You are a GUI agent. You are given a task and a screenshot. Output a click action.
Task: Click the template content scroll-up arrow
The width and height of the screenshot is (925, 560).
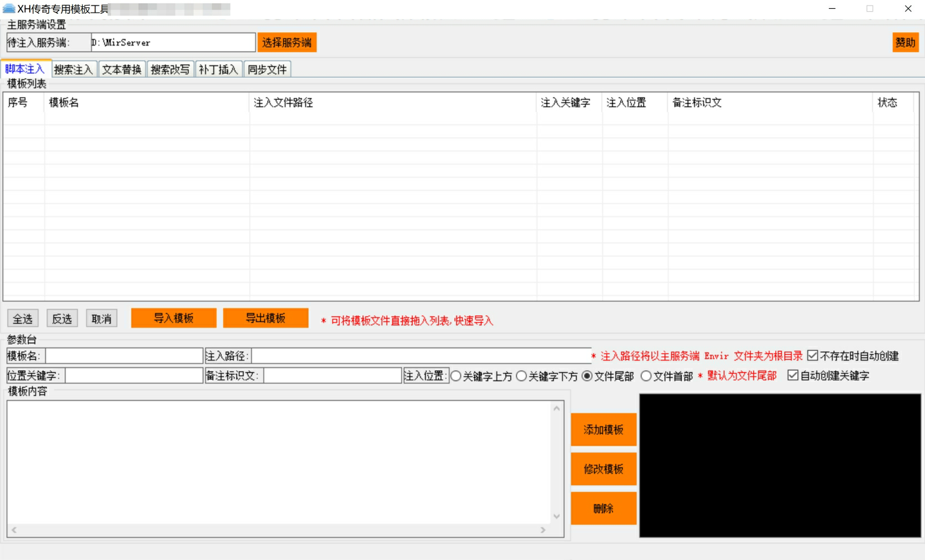click(x=557, y=408)
